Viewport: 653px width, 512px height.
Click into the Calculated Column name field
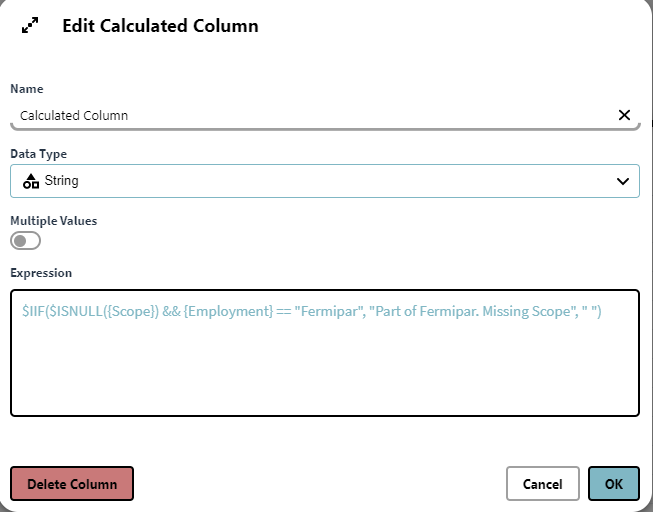click(300, 115)
